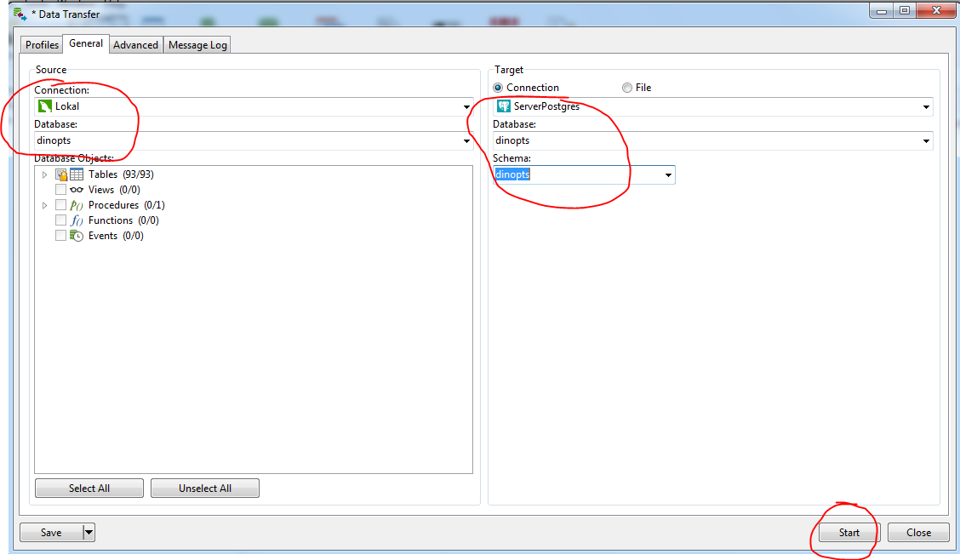Select the File radio button as target

click(x=627, y=87)
